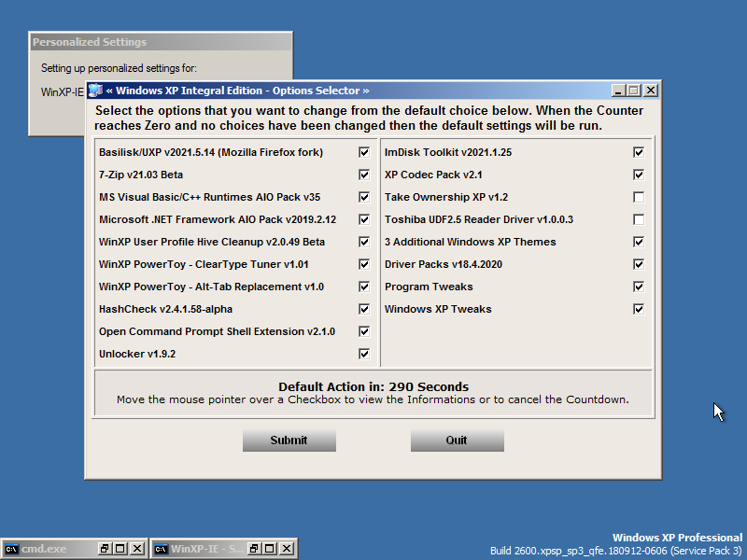The height and width of the screenshot is (560, 747).
Task: Click the Options Selector title bar icon
Action: point(95,91)
